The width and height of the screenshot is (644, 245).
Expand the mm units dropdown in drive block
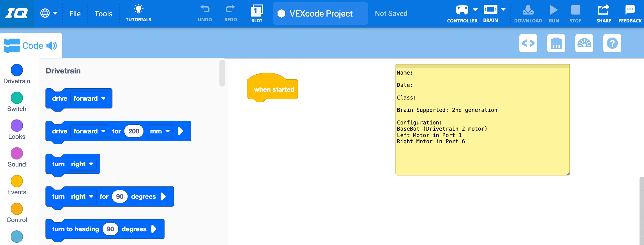160,131
